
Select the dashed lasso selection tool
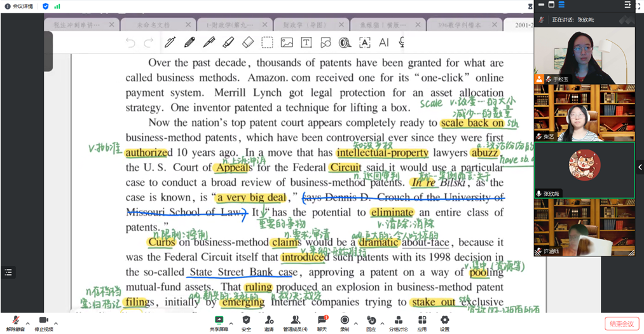coord(268,43)
